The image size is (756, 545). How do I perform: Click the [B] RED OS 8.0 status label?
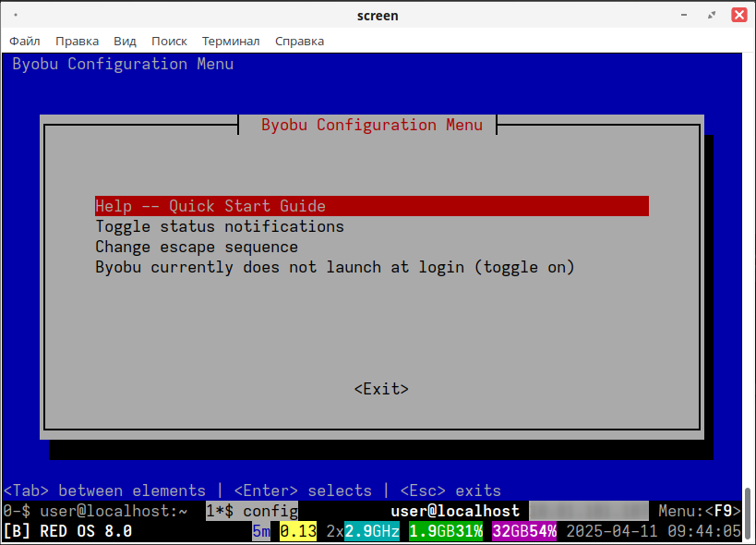pyautogui.click(x=67, y=531)
